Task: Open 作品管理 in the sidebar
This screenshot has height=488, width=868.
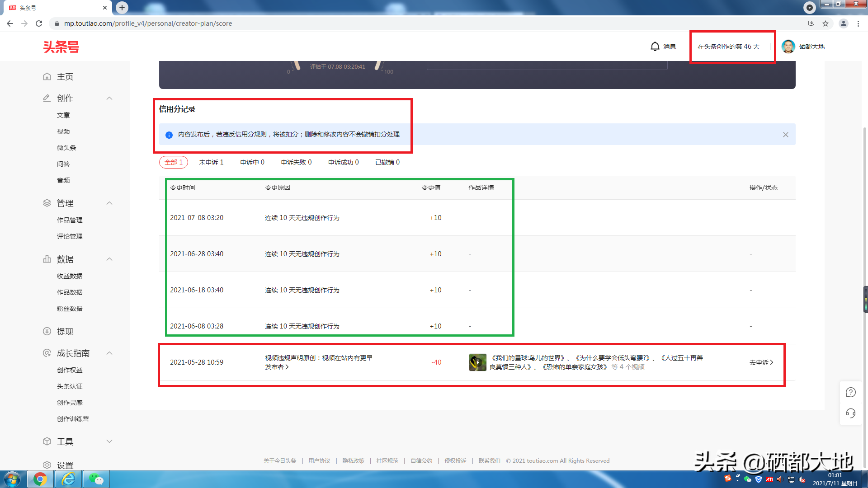Action: pos(70,220)
